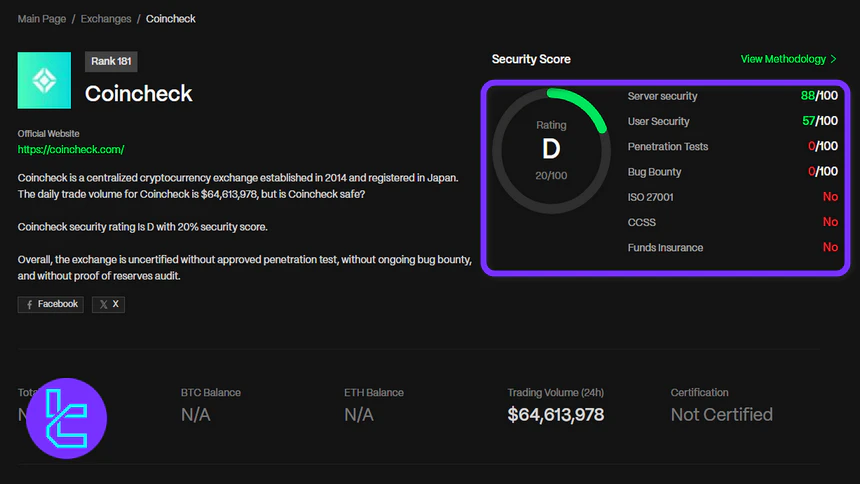The height and width of the screenshot is (484, 860).
Task: Click the ETH Balance label
Action: 374,392
